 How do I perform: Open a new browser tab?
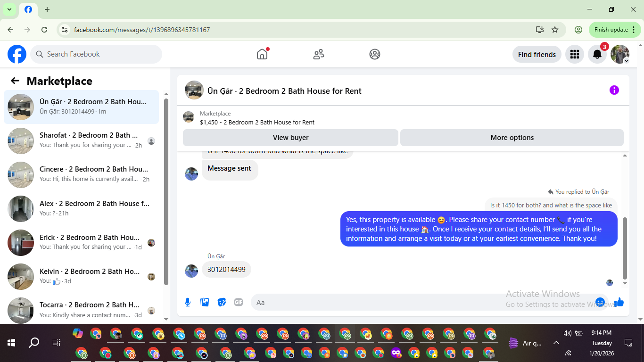[47, 9]
